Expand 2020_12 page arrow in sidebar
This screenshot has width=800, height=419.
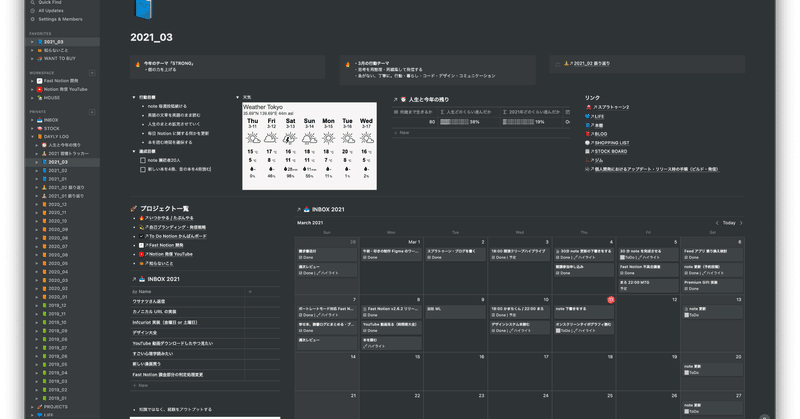[x=37, y=204]
